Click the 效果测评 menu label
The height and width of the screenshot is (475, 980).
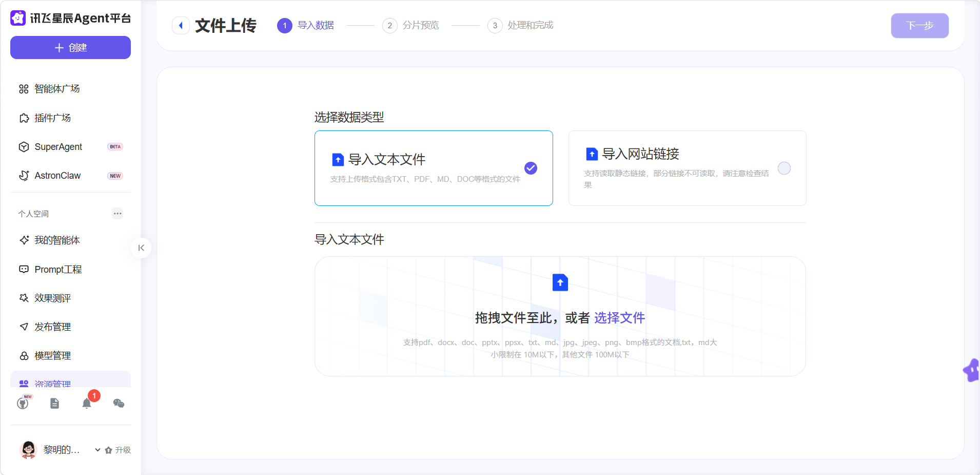click(x=52, y=298)
